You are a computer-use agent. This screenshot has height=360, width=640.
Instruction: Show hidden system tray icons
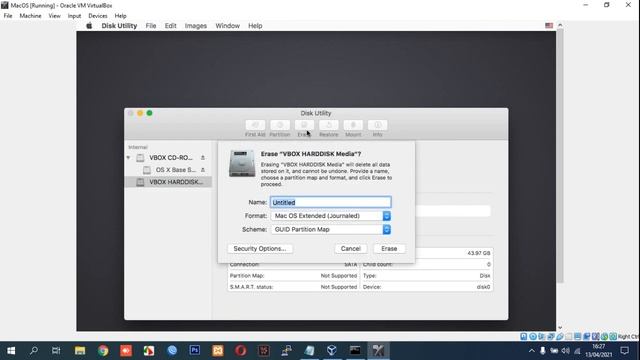pos(531,351)
